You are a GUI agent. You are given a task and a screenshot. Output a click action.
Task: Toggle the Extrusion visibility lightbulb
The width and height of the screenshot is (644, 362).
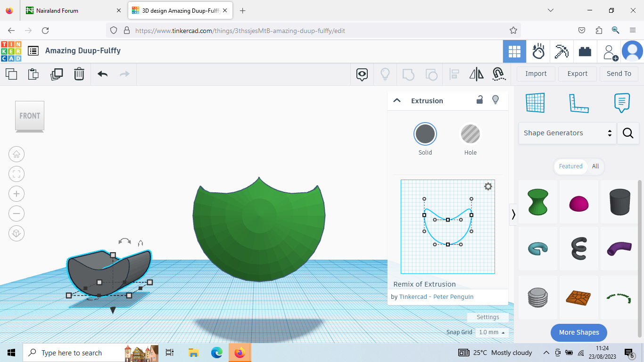tap(495, 100)
